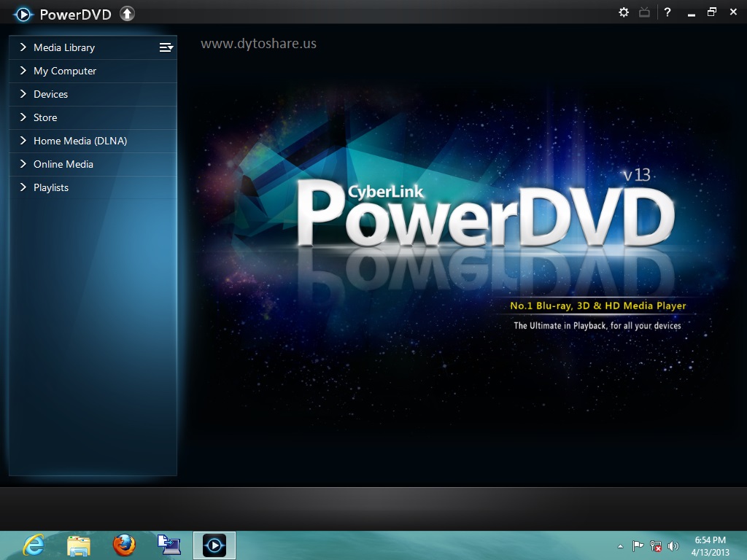Select Playlists in sidebar
The width and height of the screenshot is (747, 560).
[x=93, y=187]
